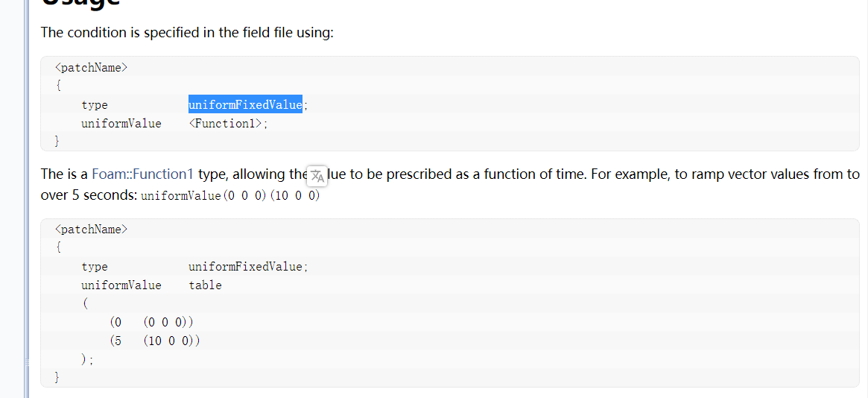The image size is (868, 398).
Task: Click <patchName> in the second code block
Action: tap(92, 229)
